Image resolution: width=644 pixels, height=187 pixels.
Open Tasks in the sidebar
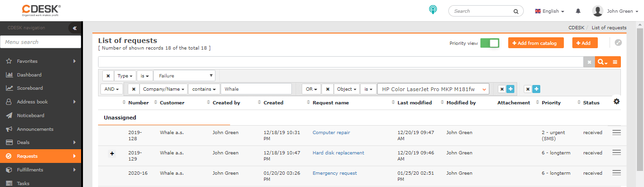point(41,183)
